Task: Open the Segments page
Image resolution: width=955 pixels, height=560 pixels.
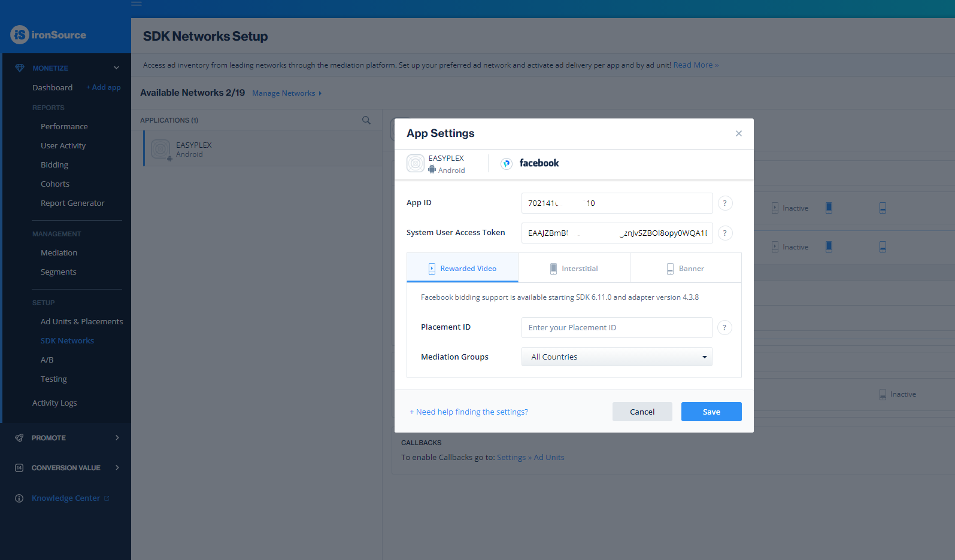Action: [x=58, y=272]
